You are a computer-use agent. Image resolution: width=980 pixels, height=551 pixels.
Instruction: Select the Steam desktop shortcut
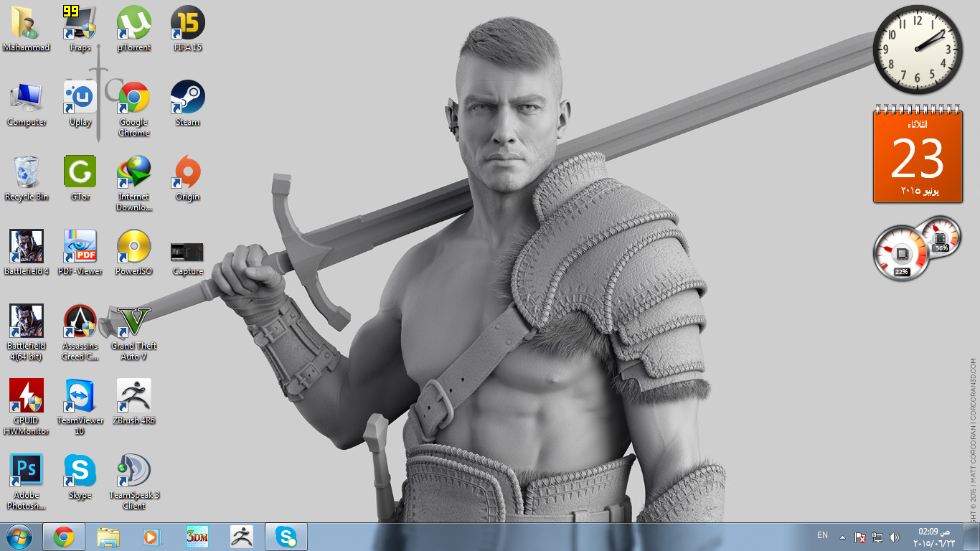pyautogui.click(x=188, y=104)
